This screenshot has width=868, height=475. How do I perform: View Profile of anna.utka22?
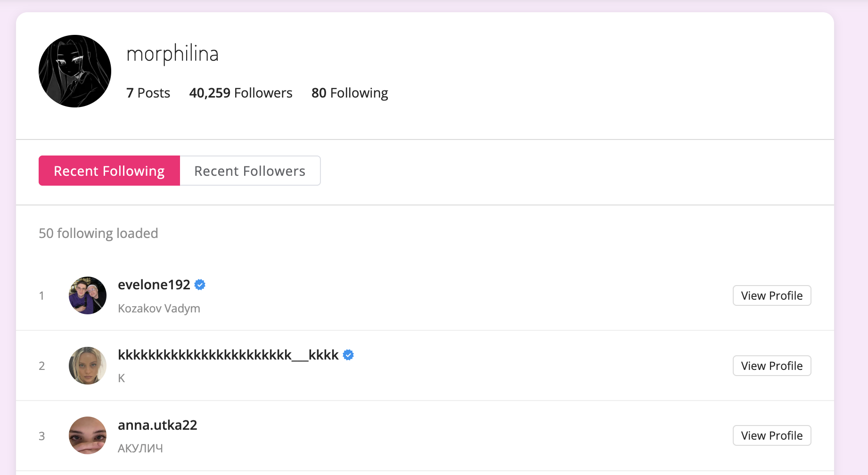pyautogui.click(x=771, y=435)
